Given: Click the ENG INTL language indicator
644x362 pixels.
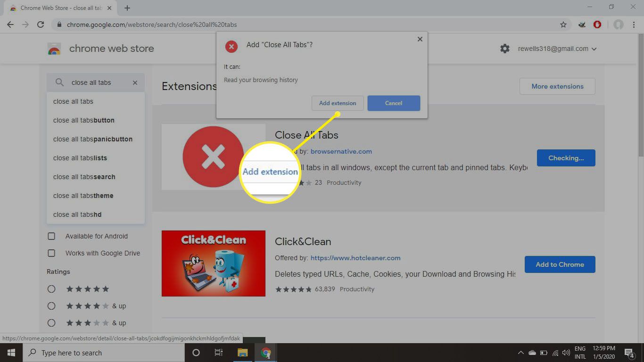Looking at the screenshot, I should (580, 353).
